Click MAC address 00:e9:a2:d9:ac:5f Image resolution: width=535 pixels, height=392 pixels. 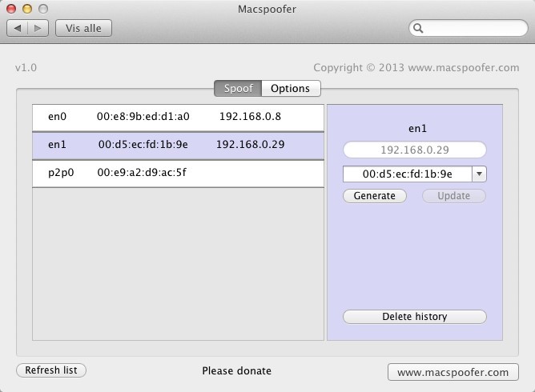click(x=142, y=173)
